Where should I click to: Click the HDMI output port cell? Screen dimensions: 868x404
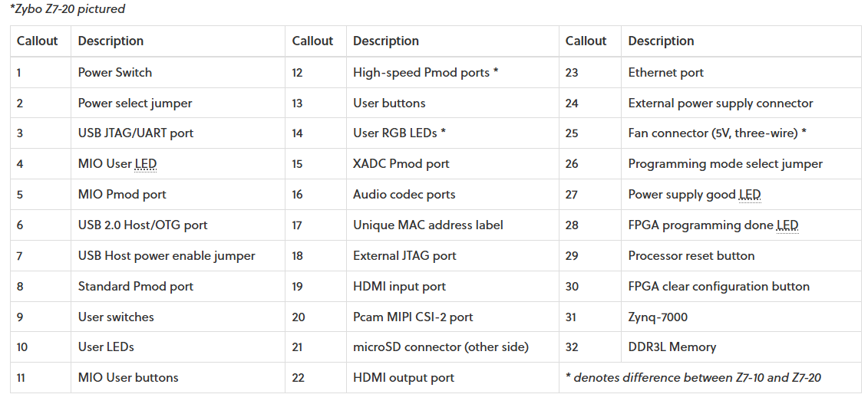click(x=404, y=378)
